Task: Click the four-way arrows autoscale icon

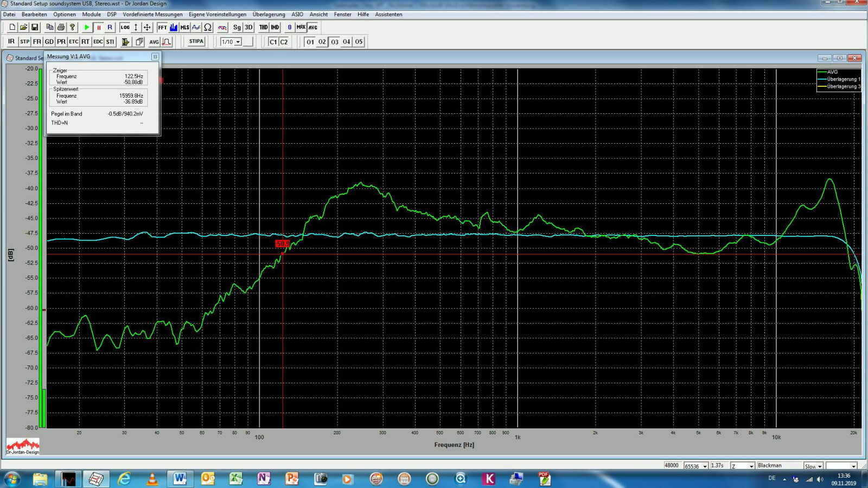Action: [147, 27]
